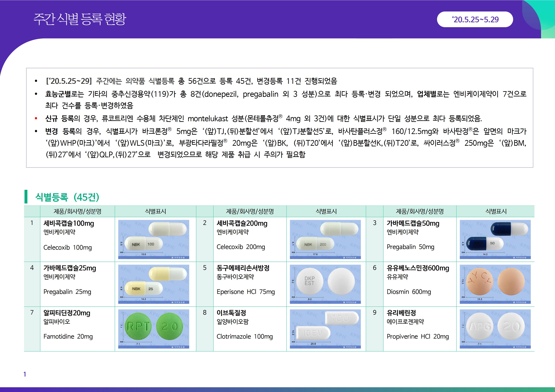Image resolution: width=555 pixels, height=392 pixels.
Task: Click the date range '20.5.25~5.29 badge
Action: (x=475, y=19)
